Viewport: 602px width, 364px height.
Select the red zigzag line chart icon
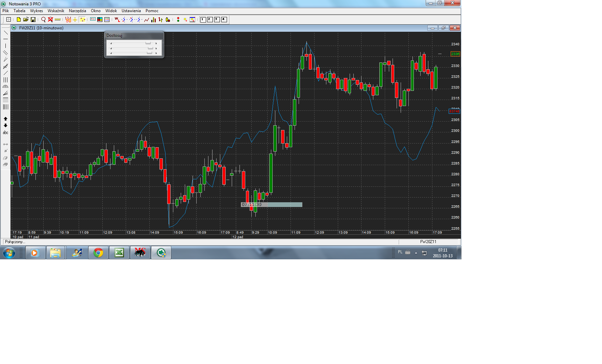pyautogui.click(x=147, y=20)
